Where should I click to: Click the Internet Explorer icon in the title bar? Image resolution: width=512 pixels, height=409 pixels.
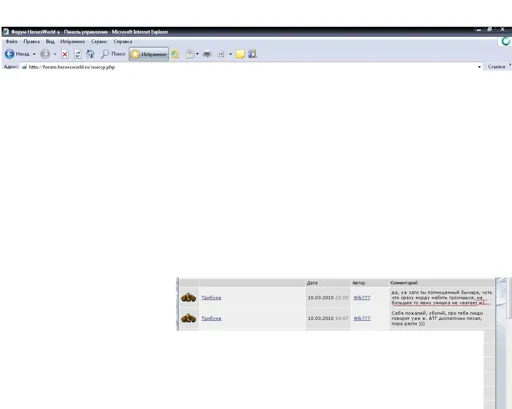point(6,32)
